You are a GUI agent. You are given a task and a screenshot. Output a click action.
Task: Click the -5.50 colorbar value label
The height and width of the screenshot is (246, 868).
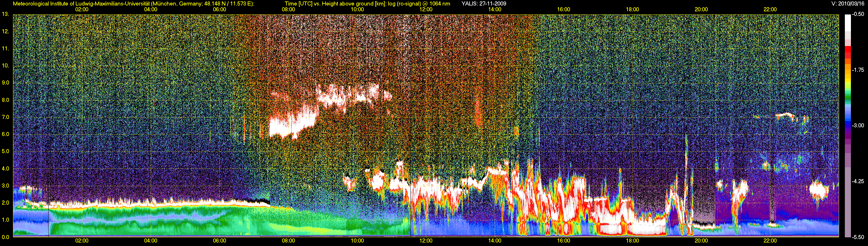[x=858, y=237]
